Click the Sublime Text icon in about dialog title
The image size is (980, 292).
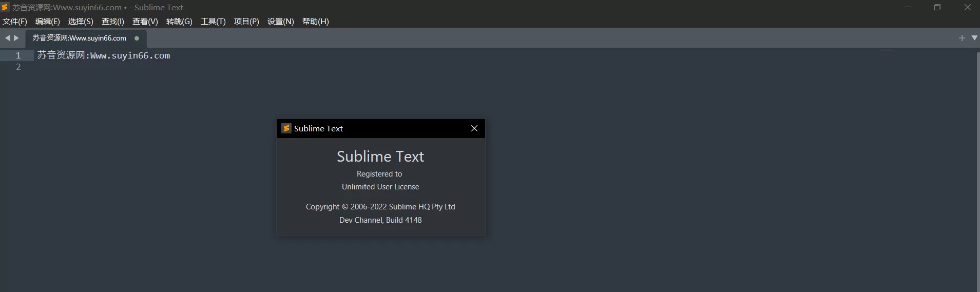[x=286, y=128]
